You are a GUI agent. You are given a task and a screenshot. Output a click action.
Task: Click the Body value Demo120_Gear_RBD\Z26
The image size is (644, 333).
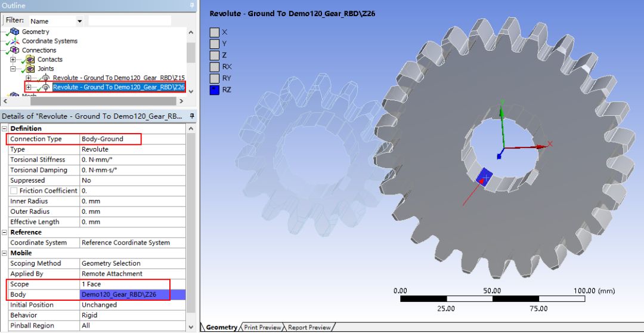(x=132, y=294)
